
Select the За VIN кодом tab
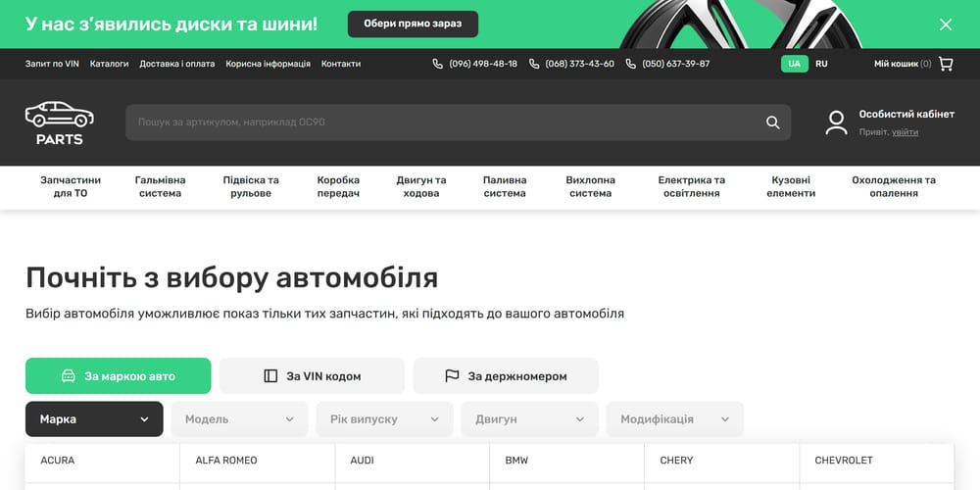point(312,375)
